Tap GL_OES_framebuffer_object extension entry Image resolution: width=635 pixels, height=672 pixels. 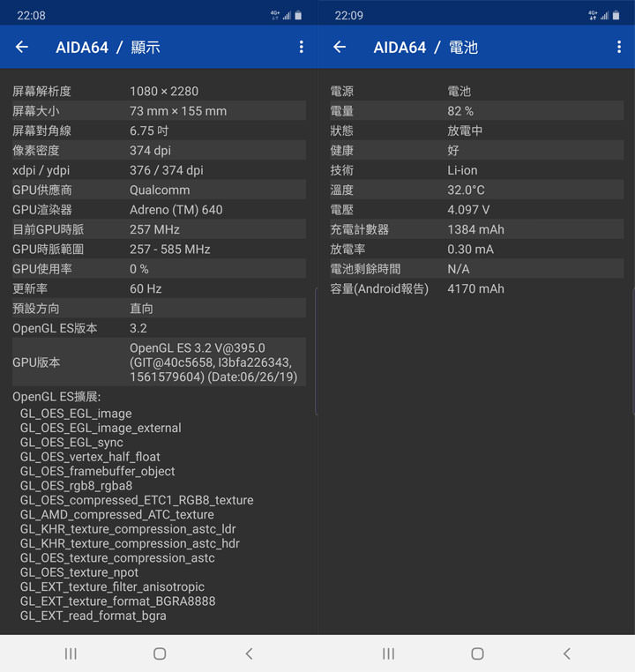(97, 471)
